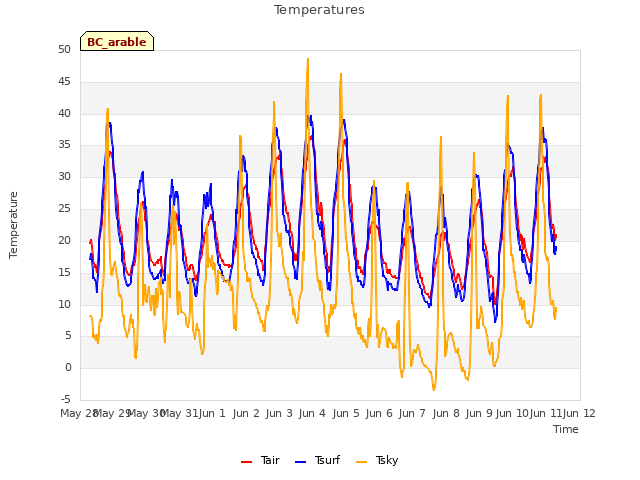This screenshot has height=480, width=640.
Task: Click the BC_arable annotation label
Action: 117,41
